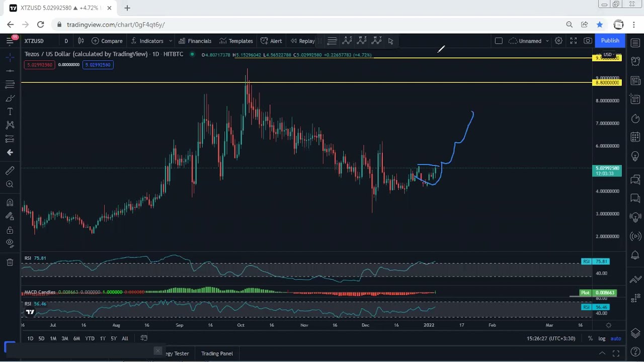Open the Ideas lightbulb panel

coord(635,157)
